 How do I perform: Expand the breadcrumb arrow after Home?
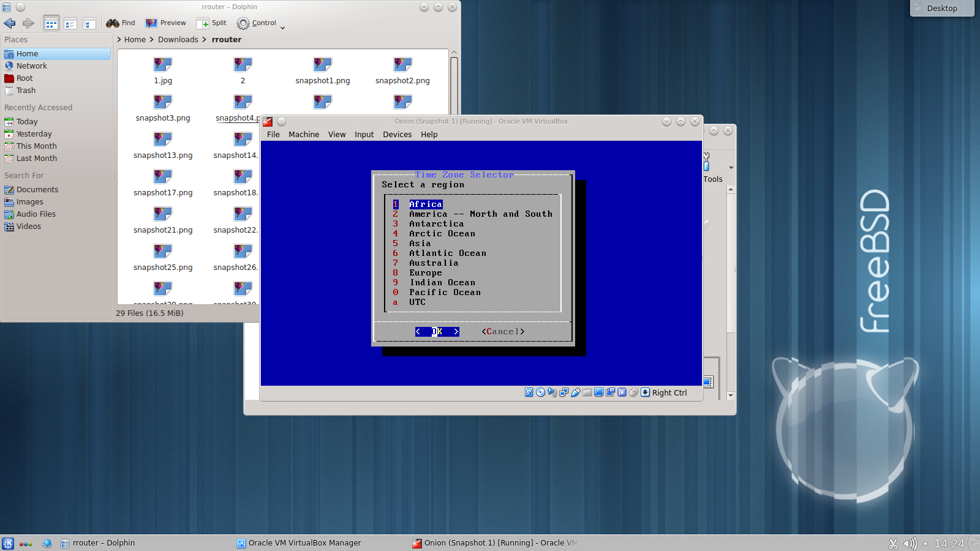point(151,40)
